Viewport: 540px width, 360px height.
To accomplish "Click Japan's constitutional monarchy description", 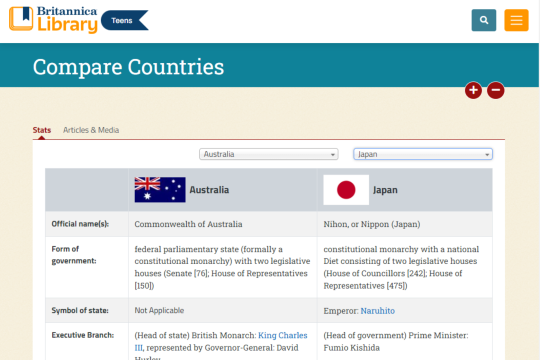I will click(401, 267).
